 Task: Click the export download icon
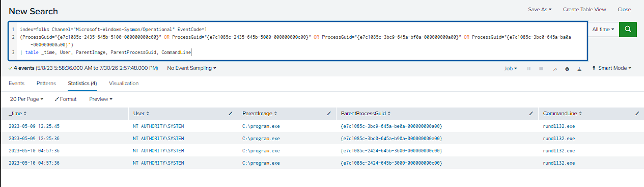click(x=579, y=68)
